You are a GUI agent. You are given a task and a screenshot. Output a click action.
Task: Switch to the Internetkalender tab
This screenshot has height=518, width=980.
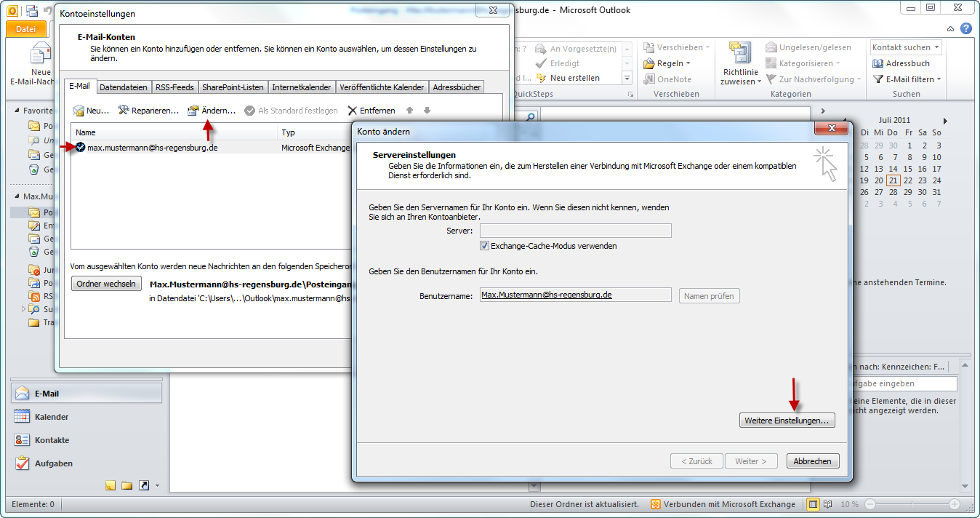pos(302,87)
